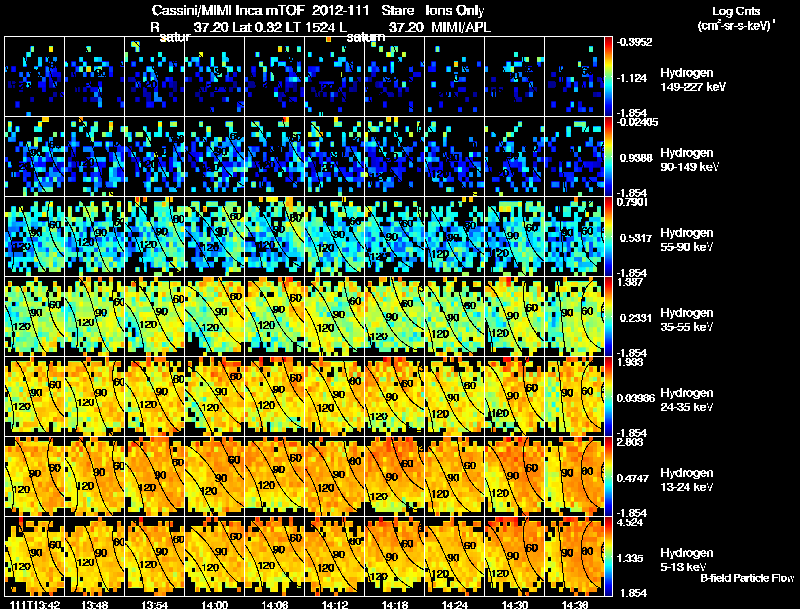
Task: Click the 'B-field Particle Flow' caption
Action: pyautogui.click(x=747, y=578)
